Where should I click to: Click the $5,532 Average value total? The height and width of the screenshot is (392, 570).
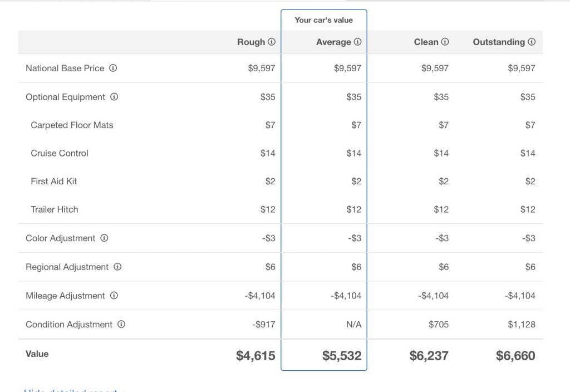[x=342, y=356]
